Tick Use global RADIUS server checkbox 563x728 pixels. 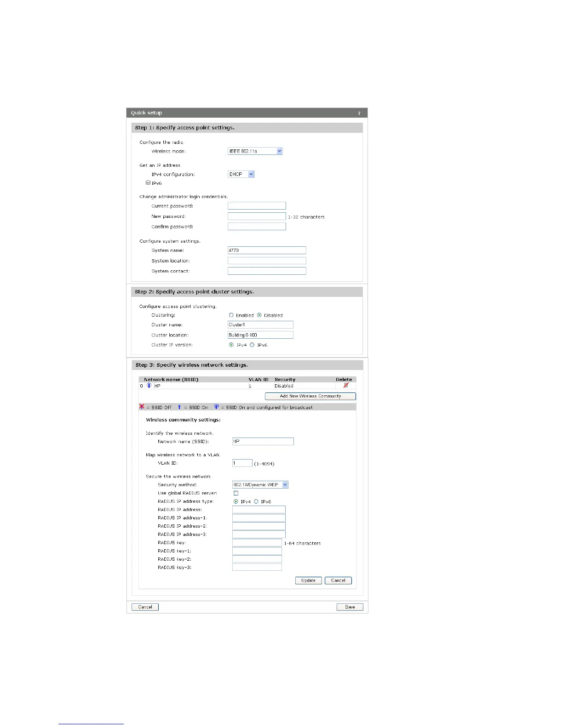coord(236,493)
